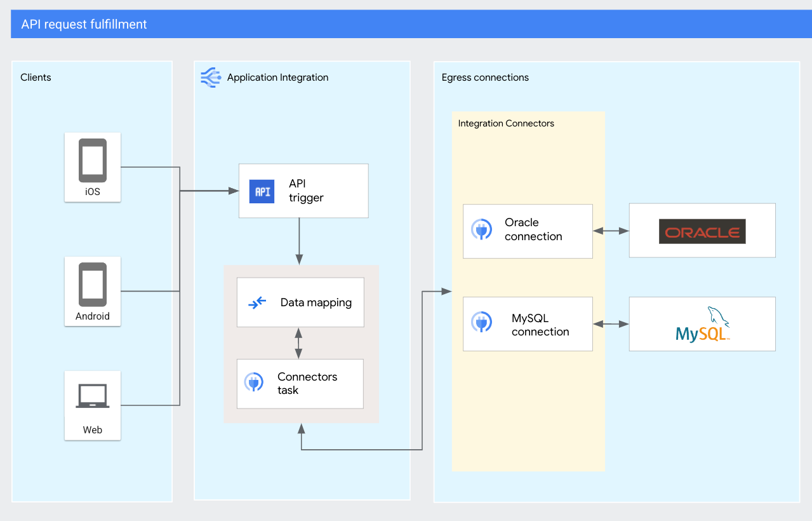Screen dimensions: 812x521
Task: Select the Connectors task plug icon
Action: (x=253, y=383)
